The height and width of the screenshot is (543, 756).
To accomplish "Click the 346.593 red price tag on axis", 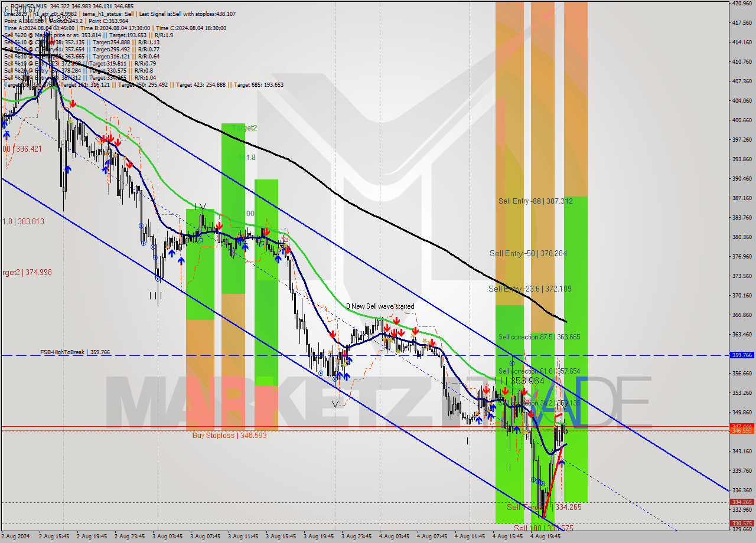I will tap(742, 431).
